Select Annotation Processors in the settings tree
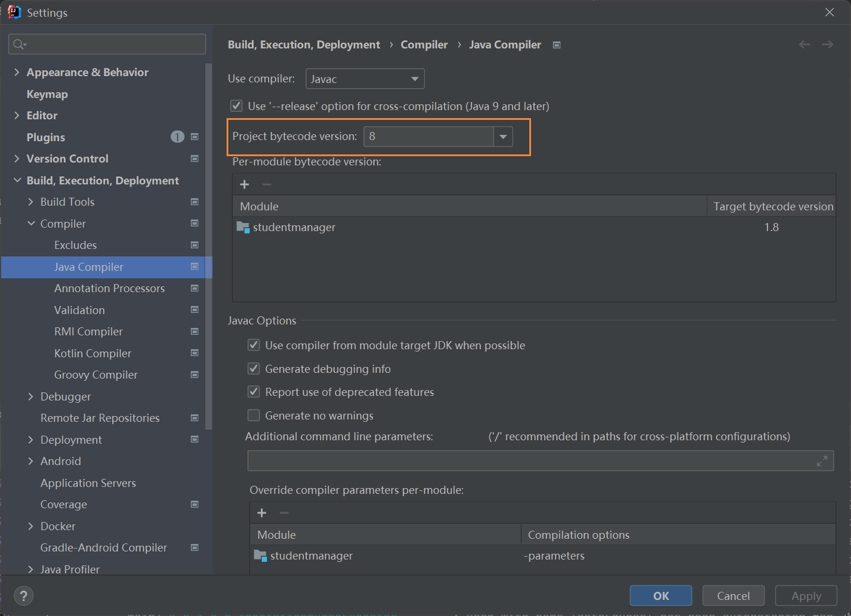Image resolution: width=851 pixels, height=616 pixels. click(110, 288)
